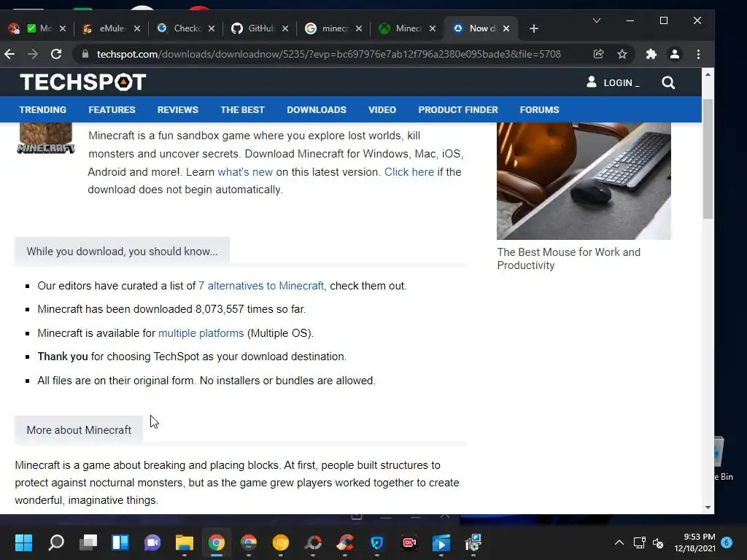Click the share page icon in address bar
The image size is (747, 560).
click(x=599, y=54)
